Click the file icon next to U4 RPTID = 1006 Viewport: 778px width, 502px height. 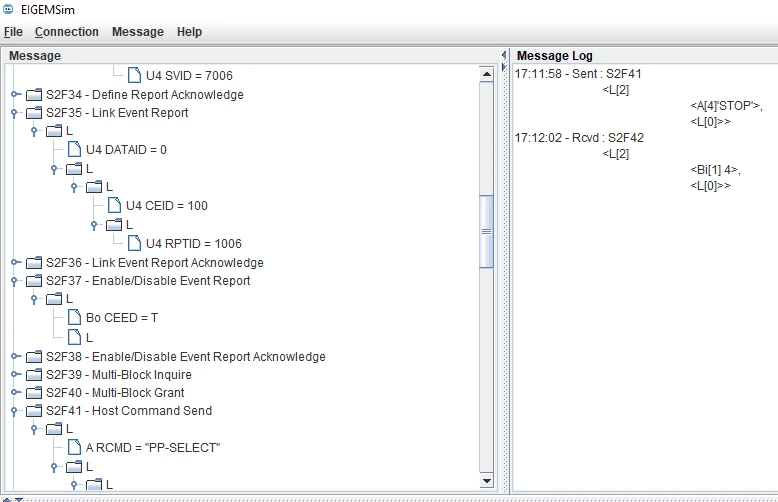pos(134,243)
